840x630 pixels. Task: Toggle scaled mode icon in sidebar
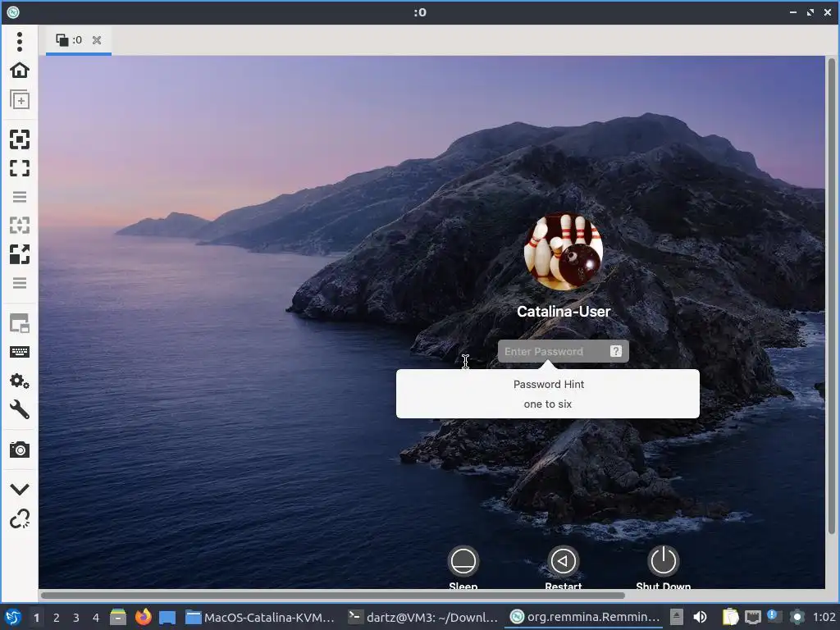20,254
